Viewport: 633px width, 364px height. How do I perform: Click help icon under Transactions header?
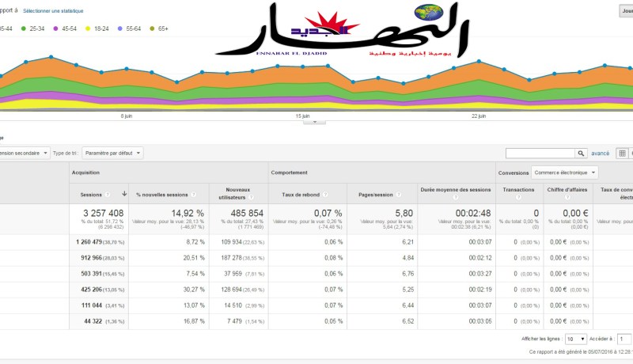518,197
